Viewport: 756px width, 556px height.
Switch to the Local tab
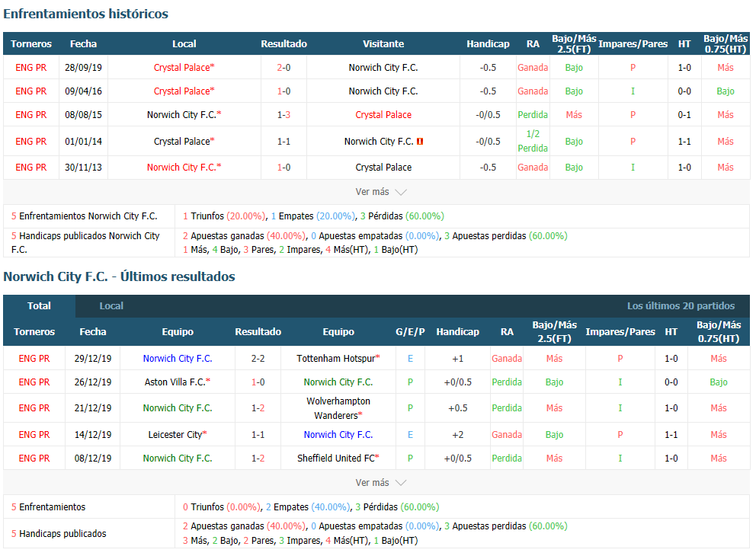point(111,306)
